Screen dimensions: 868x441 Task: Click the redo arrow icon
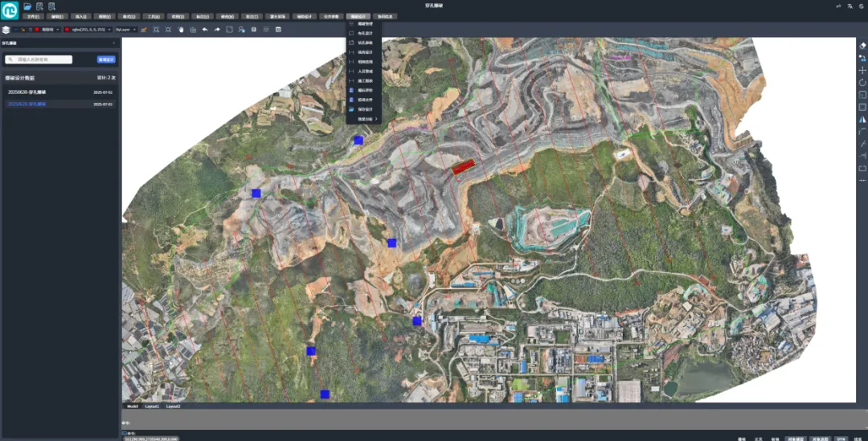(217, 30)
